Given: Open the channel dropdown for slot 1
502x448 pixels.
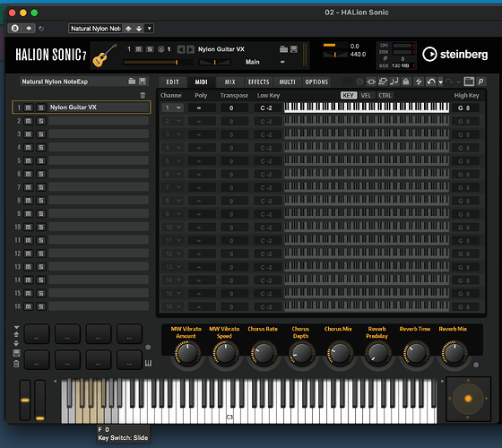Looking at the screenshot, I should (172, 108).
